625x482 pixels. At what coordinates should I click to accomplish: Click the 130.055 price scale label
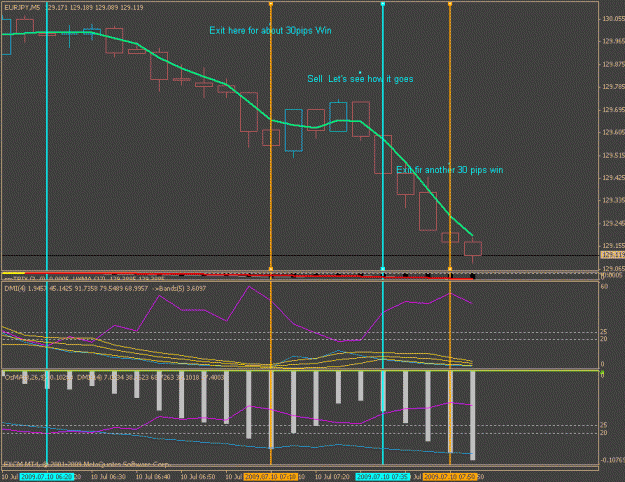(x=613, y=19)
